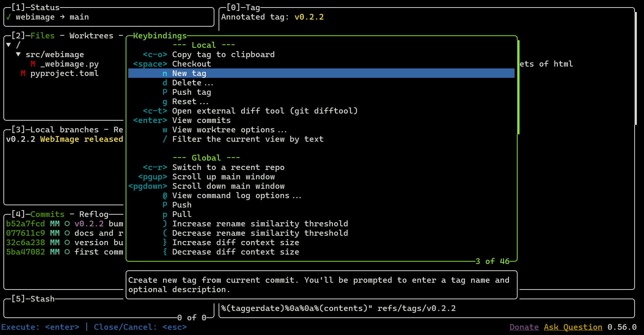Click the Tag panel title

pos(253,8)
